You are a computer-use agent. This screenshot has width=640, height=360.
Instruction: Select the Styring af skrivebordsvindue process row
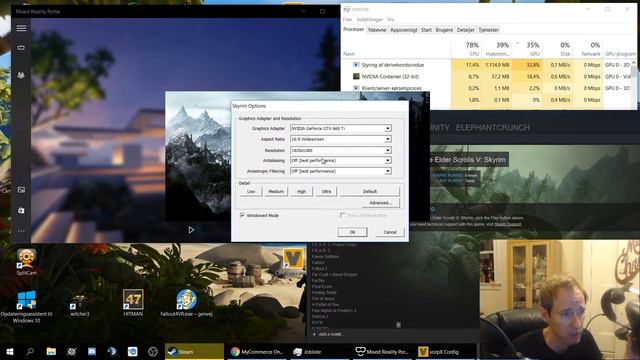pyautogui.click(x=488, y=65)
